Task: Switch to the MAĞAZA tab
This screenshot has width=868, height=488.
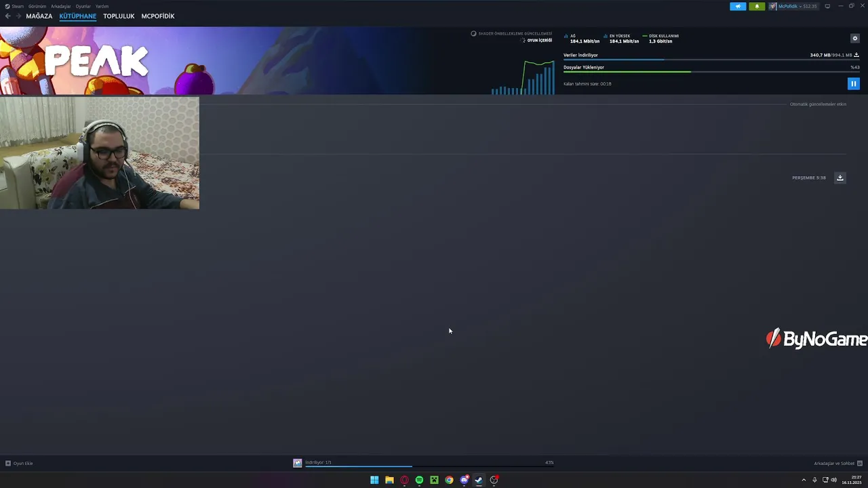Action: coord(39,16)
